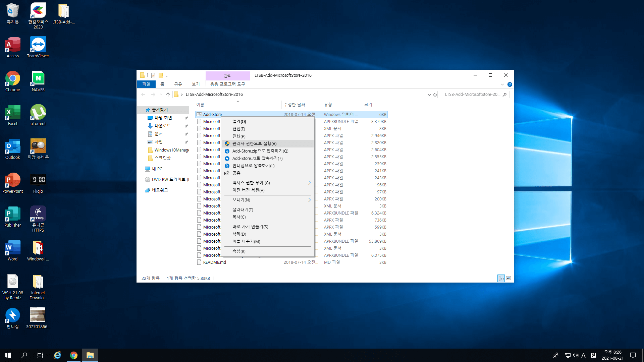
Task: Open Task View on the taskbar
Action: point(40,355)
